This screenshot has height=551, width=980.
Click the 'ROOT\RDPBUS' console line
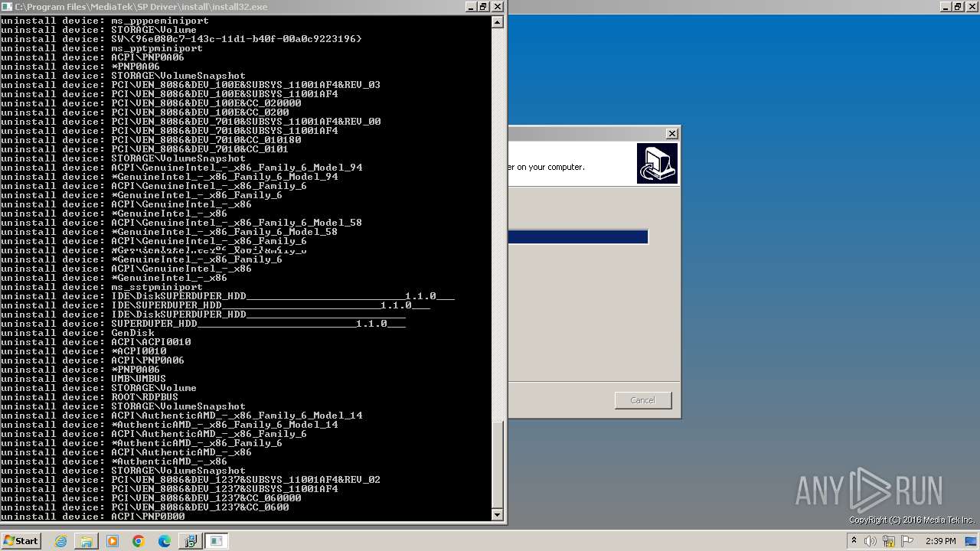[x=90, y=397]
